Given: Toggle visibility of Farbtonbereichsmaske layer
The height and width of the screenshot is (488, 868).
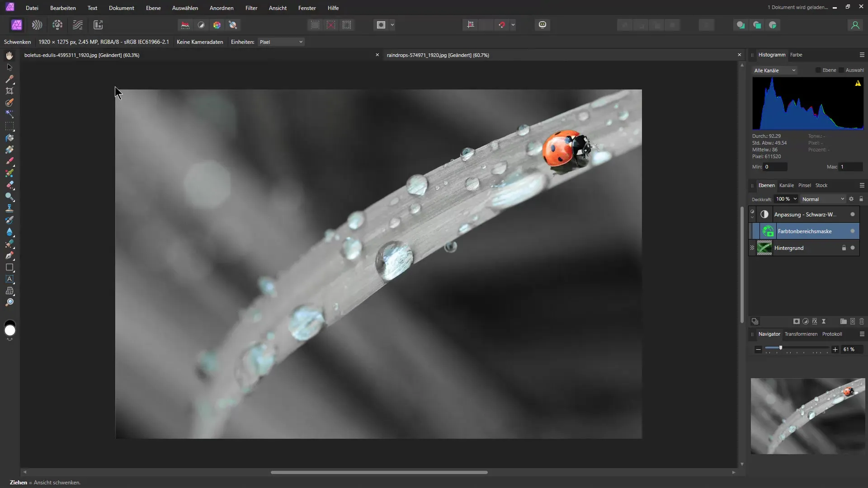Looking at the screenshot, I should 853,231.
